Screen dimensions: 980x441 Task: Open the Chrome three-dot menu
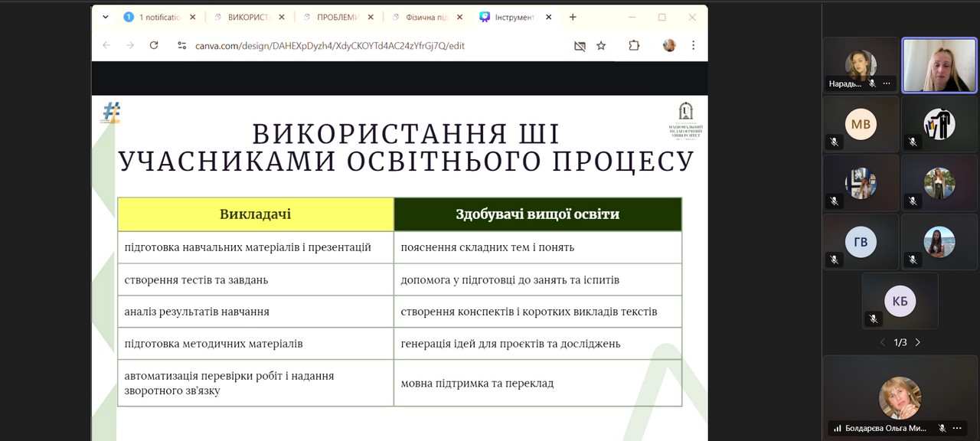tap(693, 46)
